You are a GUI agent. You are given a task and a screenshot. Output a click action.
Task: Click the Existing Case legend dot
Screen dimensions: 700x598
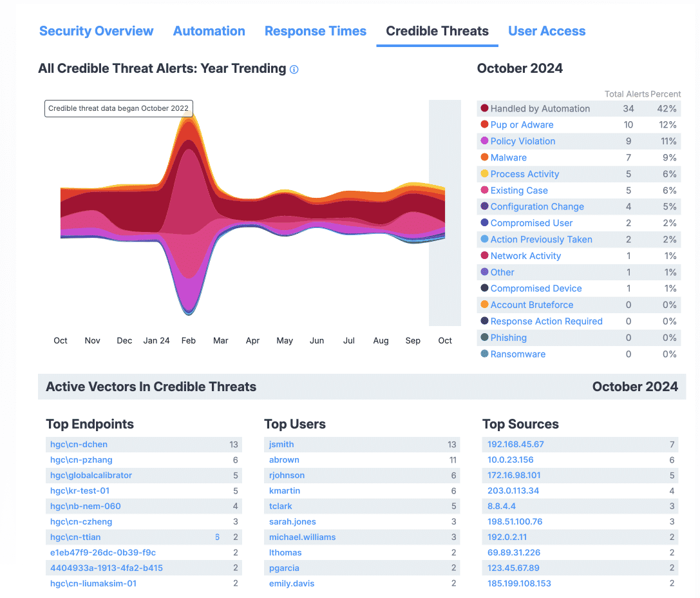[484, 190]
